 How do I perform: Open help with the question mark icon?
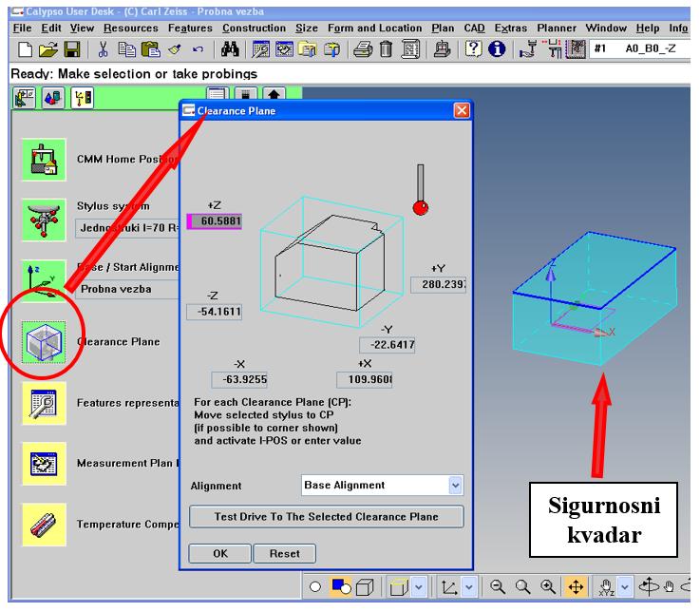point(473,48)
